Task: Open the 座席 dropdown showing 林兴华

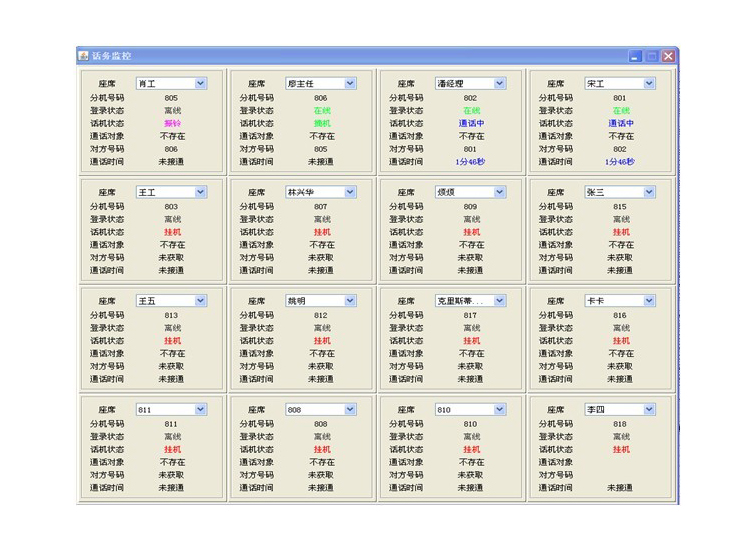Action: tap(350, 192)
